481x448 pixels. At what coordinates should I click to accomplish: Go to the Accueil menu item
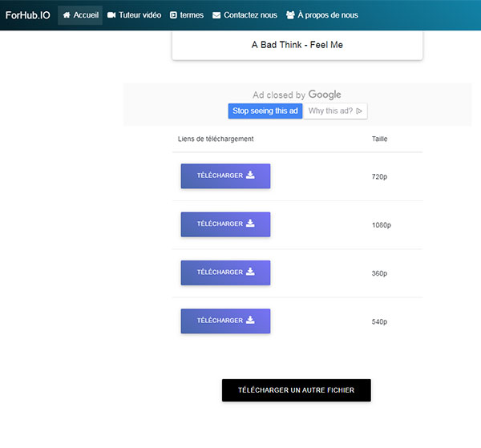[x=80, y=15]
